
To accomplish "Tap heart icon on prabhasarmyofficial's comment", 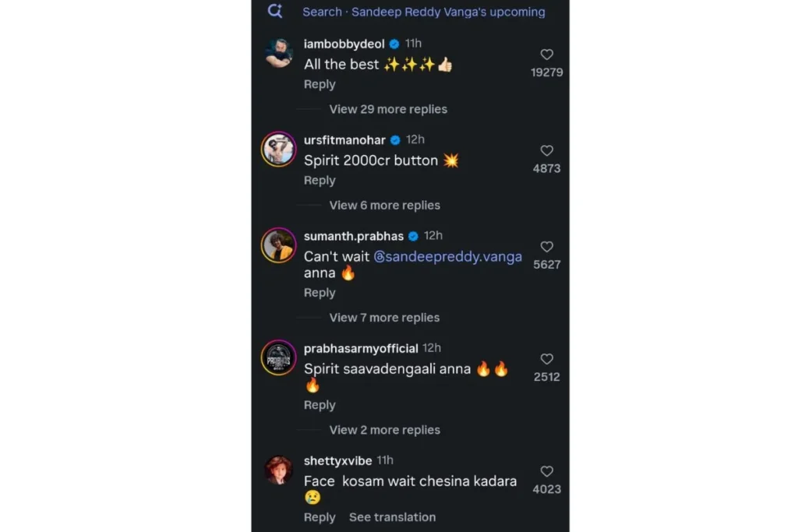I will [546, 359].
